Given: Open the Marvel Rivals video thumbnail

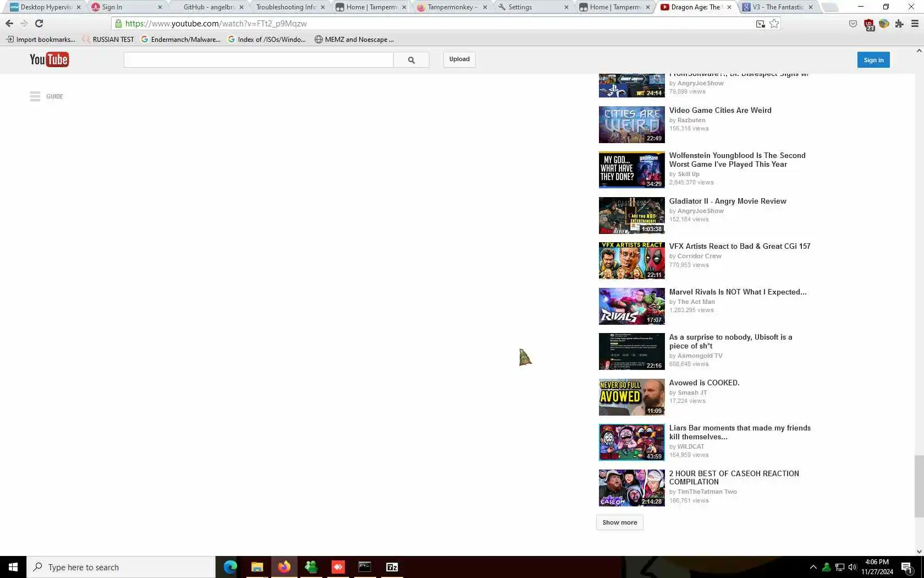Looking at the screenshot, I should click(x=632, y=306).
